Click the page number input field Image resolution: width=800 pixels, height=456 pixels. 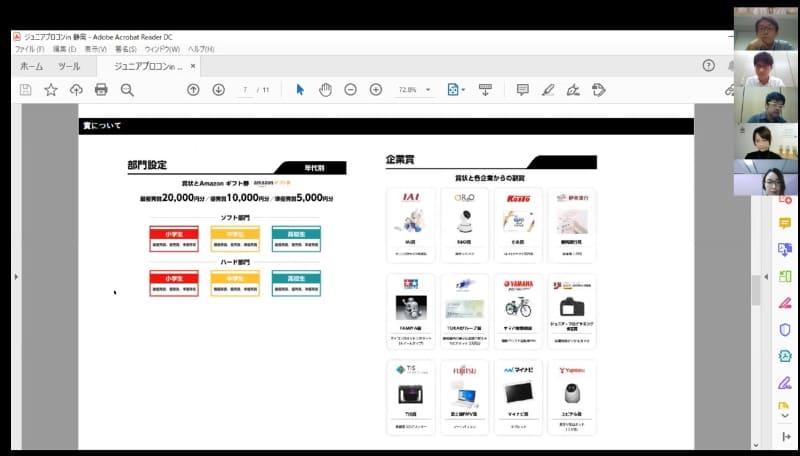click(x=245, y=90)
